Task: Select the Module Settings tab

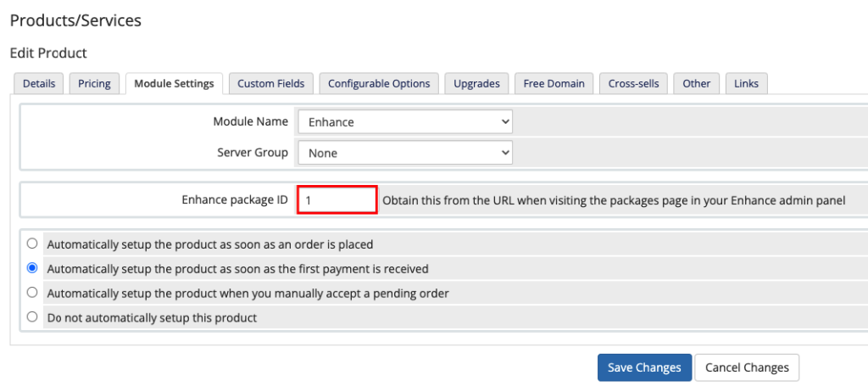Action: click(x=174, y=84)
